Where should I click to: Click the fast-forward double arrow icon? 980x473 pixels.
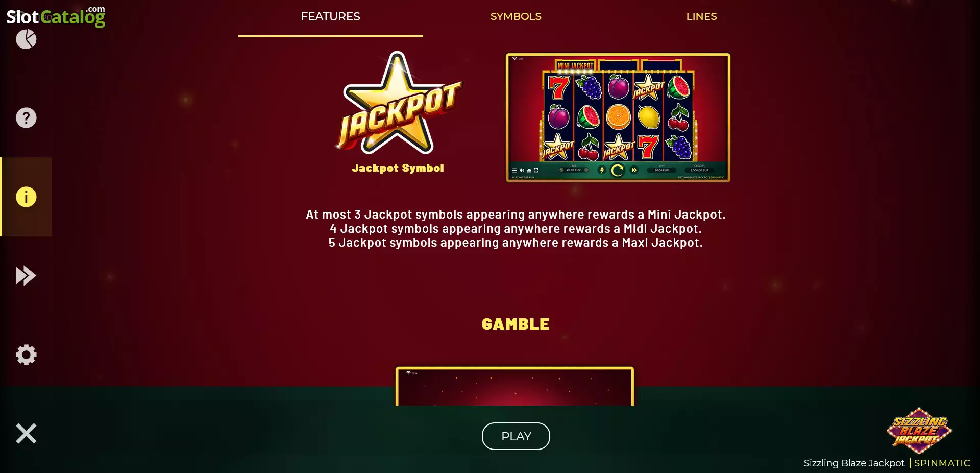pyautogui.click(x=26, y=276)
